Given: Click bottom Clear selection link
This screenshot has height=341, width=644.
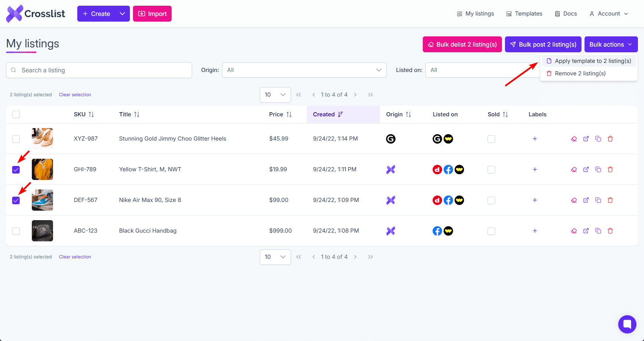Looking at the screenshot, I should tap(75, 257).
